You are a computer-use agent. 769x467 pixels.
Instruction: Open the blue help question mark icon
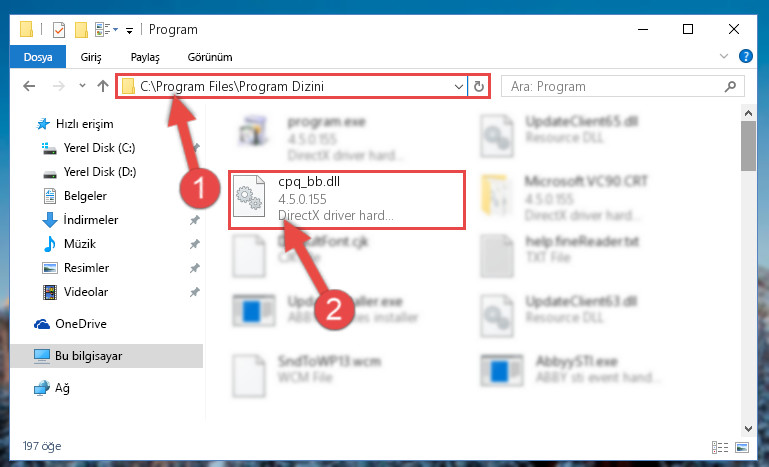click(x=745, y=56)
